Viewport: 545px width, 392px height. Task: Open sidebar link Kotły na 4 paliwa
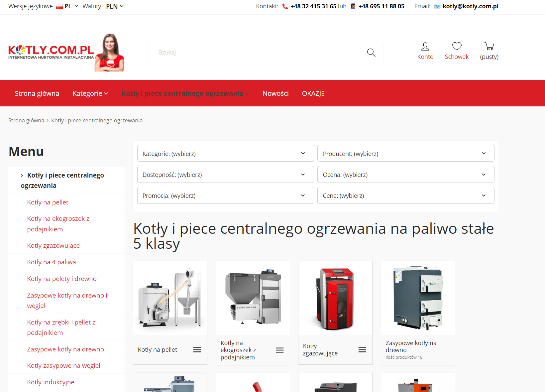point(51,262)
